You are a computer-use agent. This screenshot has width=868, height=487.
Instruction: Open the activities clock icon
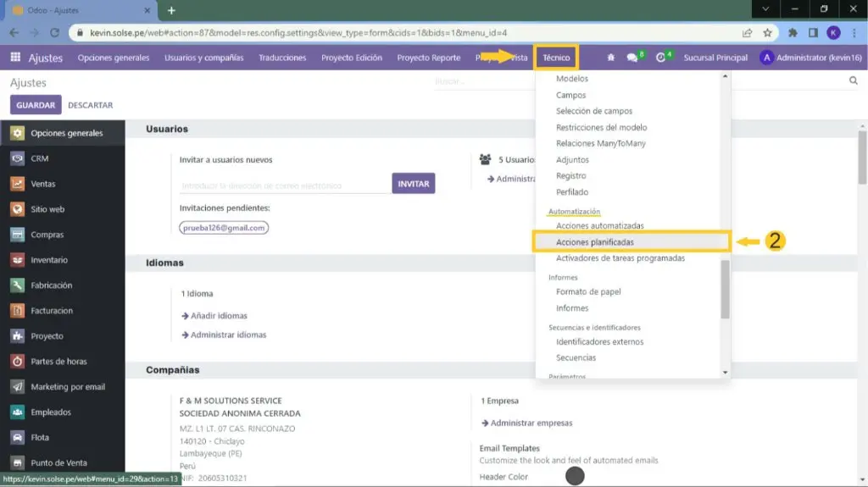click(661, 58)
